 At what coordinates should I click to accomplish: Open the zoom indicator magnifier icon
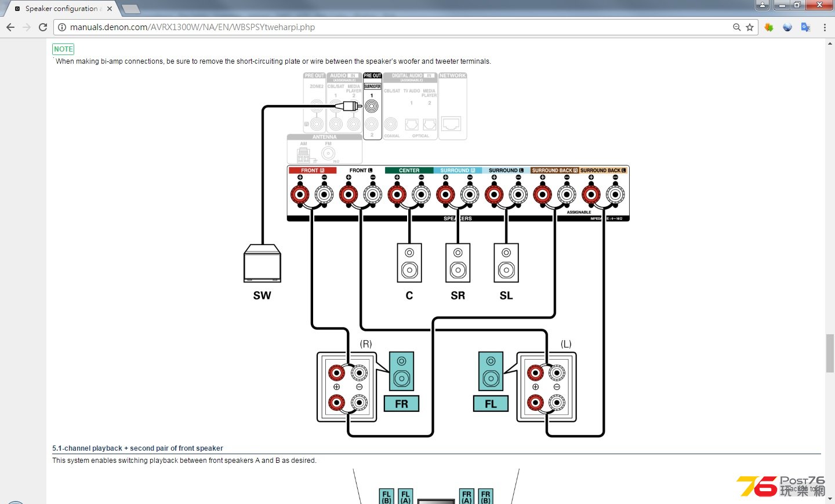click(x=736, y=27)
